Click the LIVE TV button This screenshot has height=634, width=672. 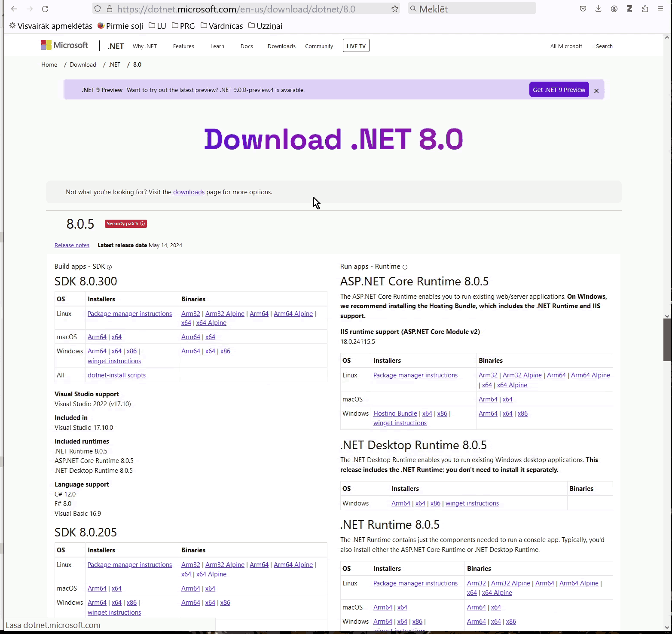click(356, 46)
